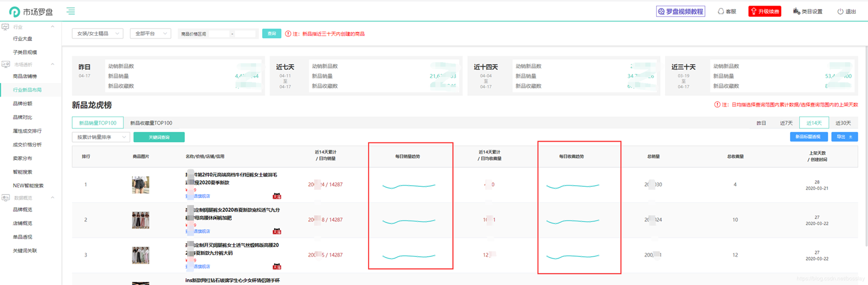
Task: Click the blue 导出 export button
Action: click(x=844, y=137)
